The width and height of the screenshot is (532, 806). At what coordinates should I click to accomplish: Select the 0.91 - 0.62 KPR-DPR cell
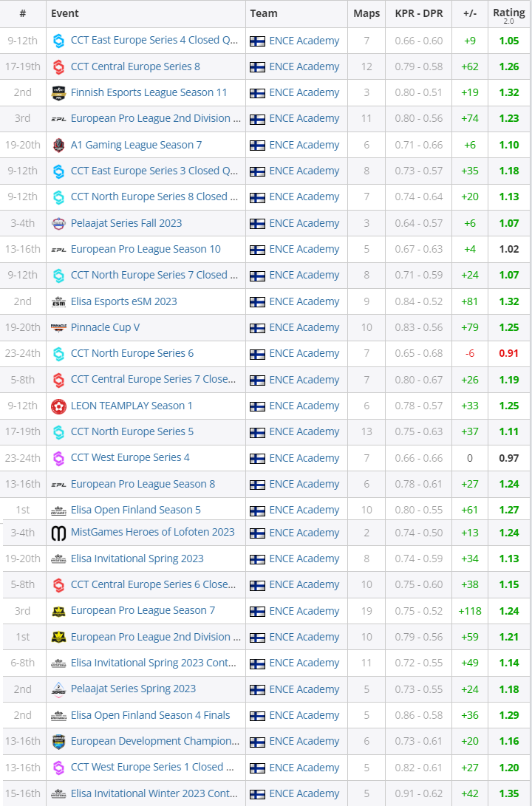[x=418, y=793]
